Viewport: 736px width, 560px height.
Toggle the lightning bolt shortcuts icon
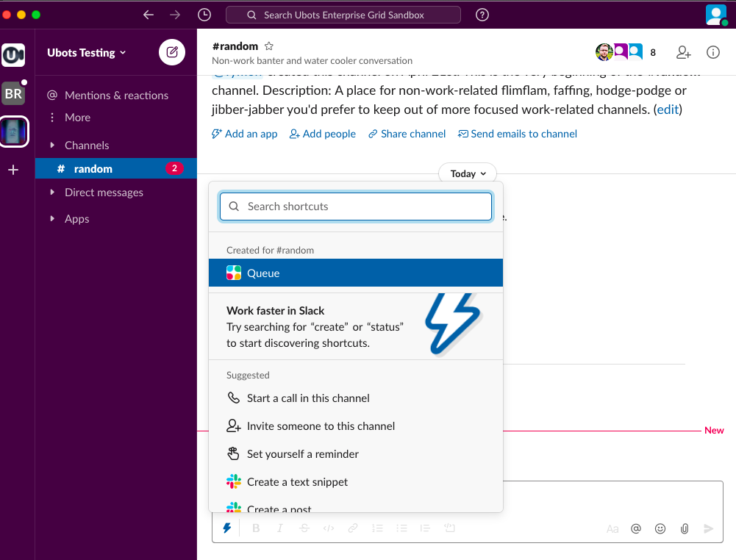tap(227, 528)
